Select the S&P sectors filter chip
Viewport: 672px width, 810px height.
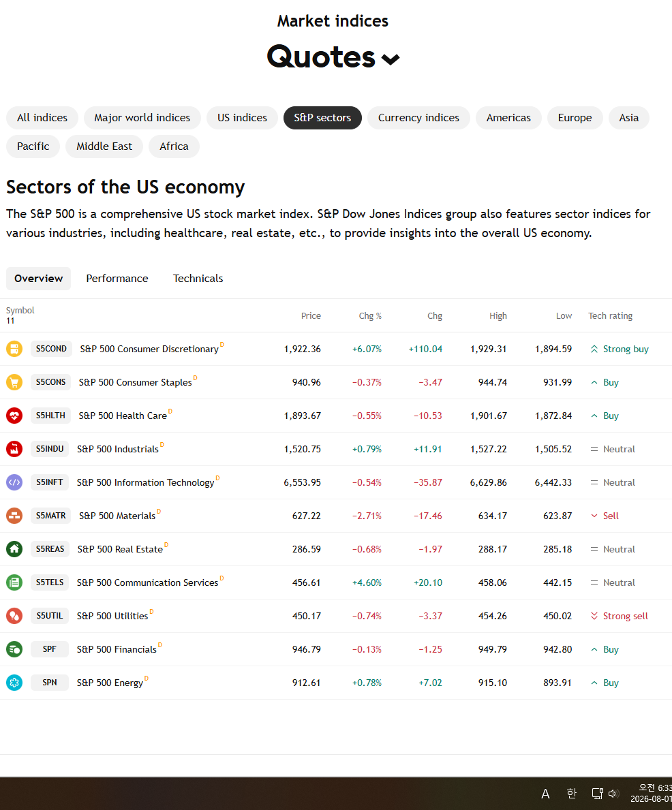click(322, 118)
